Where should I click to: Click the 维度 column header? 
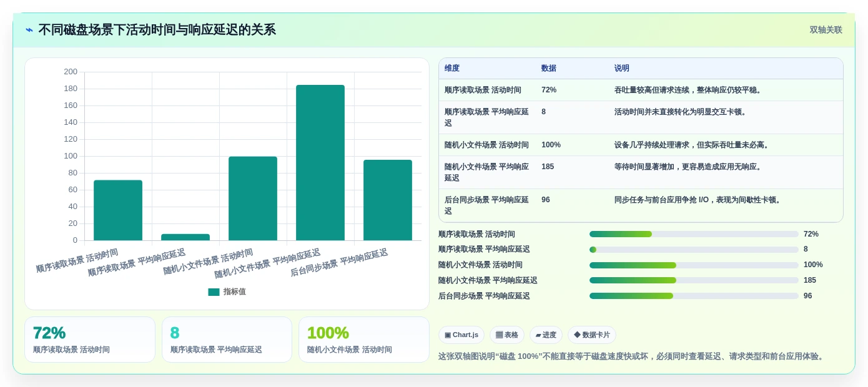coord(452,69)
